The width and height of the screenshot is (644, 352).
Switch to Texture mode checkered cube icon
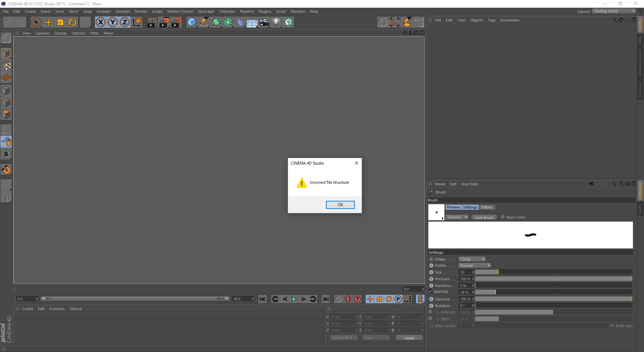tap(6, 66)
